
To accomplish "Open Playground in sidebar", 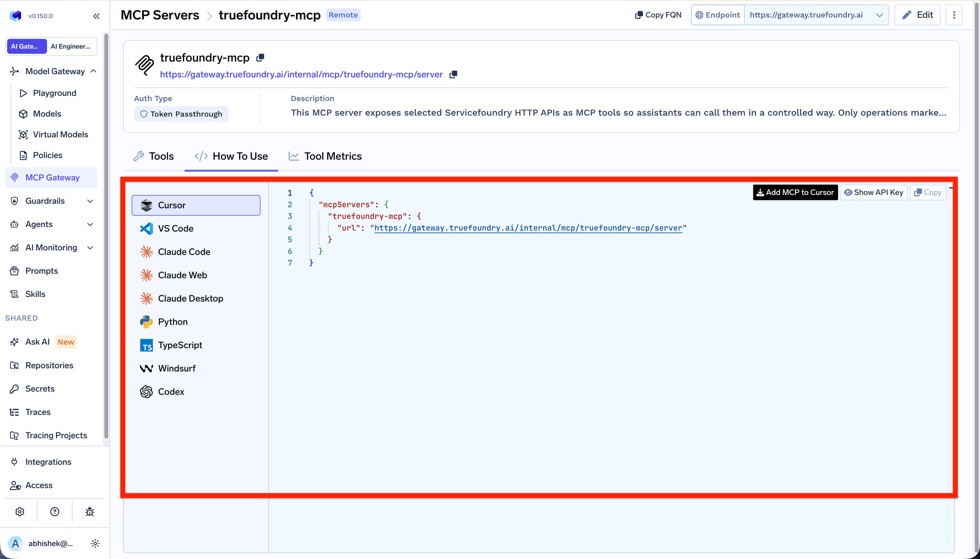I will [54, 93].
